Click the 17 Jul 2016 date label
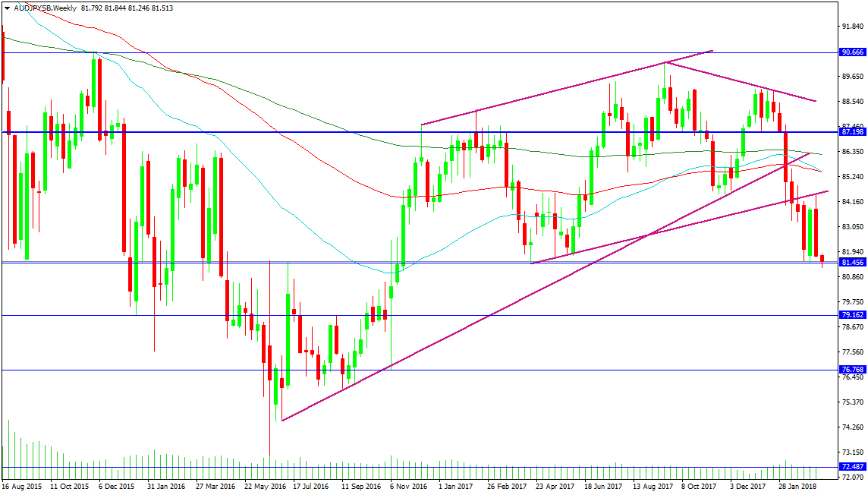The width and height of the screenshot is (868, 495). click(311, 487)
